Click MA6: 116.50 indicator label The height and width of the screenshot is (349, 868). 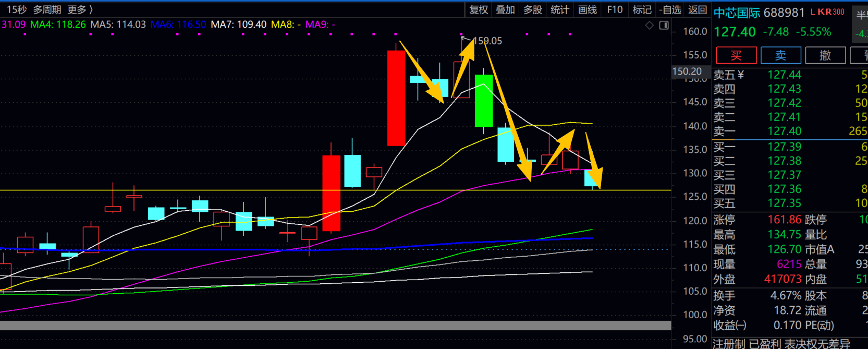pos(178,25)
